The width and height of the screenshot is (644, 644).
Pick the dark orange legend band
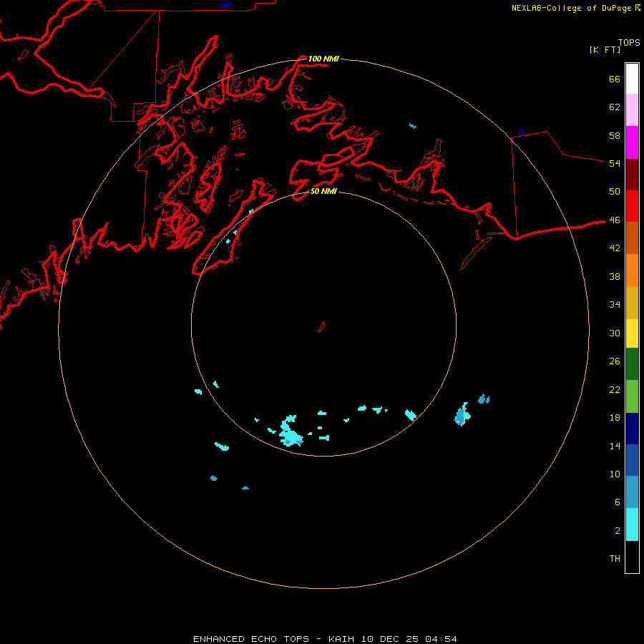click(632, 238)
